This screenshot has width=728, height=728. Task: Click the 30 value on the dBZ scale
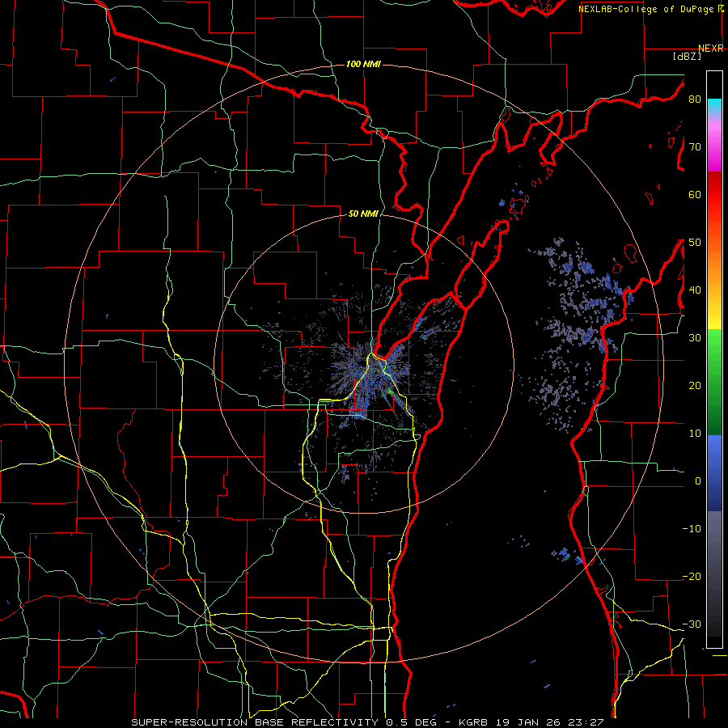(x=695, y=338)
